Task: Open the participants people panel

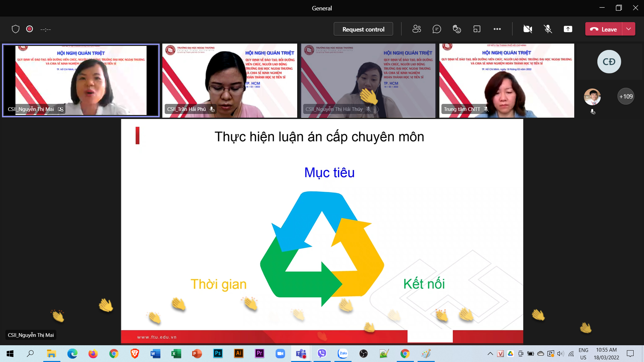Action: tap(417, 29)
